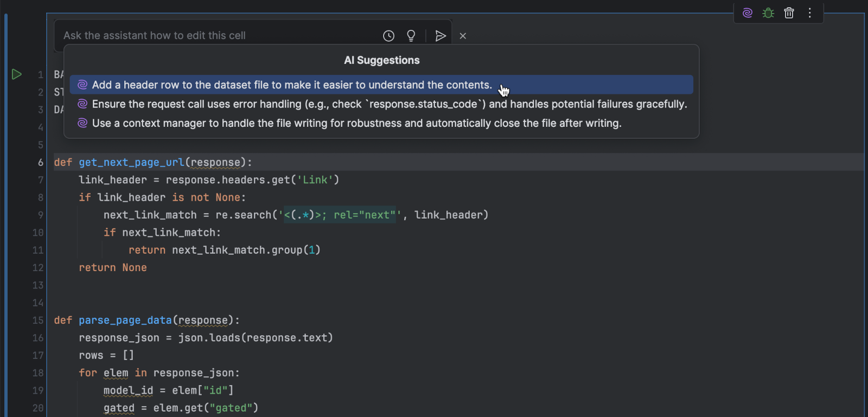Click the regex string in re.search call
868x417 pixels.
click(339, 215)
